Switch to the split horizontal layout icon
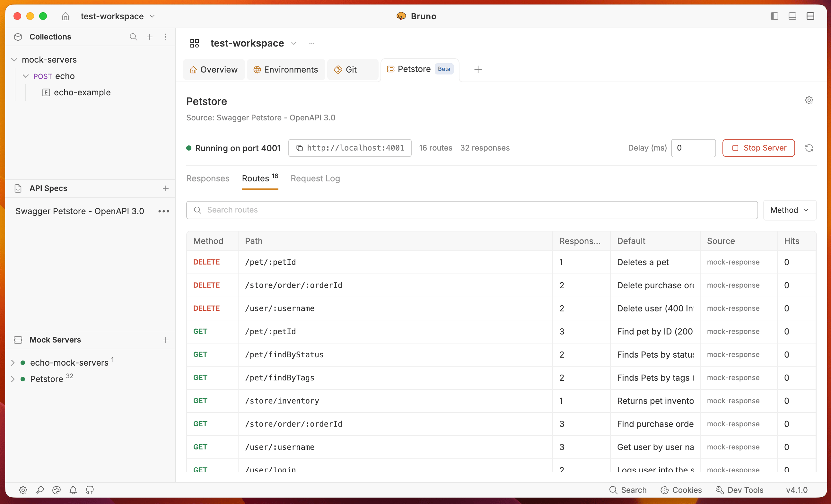Screen dimensions: 831x504 pyautogui.click(x=810, y=16)
